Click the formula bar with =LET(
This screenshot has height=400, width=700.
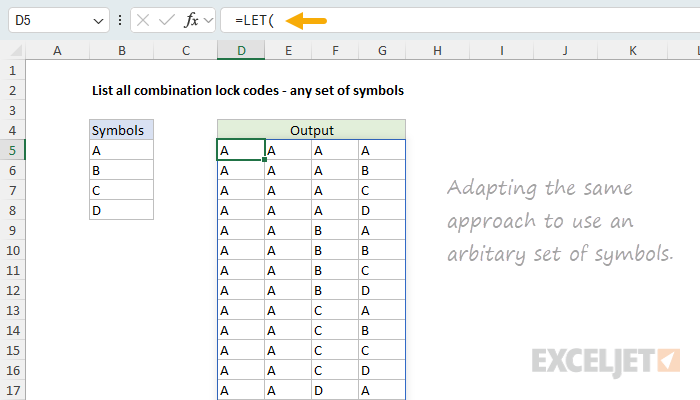tap(460, 21)
